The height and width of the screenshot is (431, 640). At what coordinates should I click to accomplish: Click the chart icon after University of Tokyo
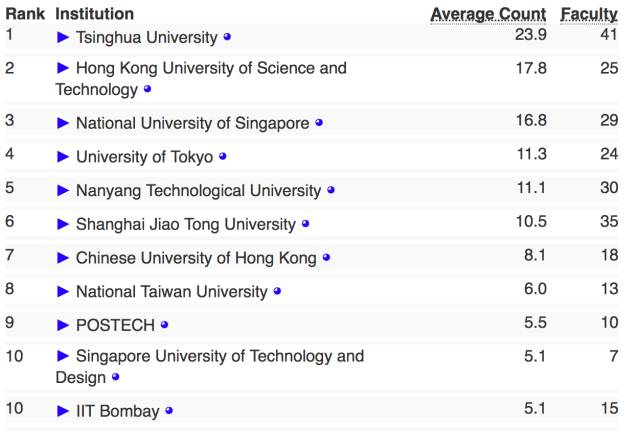coord(223,156)
